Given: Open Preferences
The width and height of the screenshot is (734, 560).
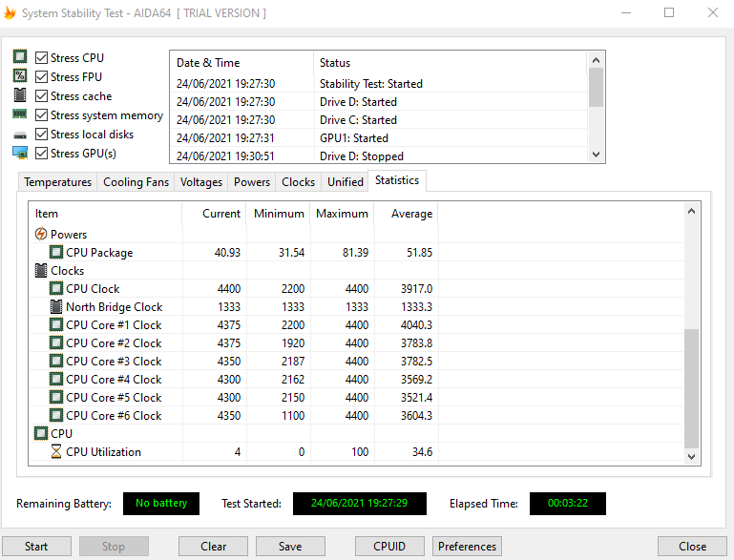Looking at the screenshot, I should pyautogui.click(x=467, y=547).
